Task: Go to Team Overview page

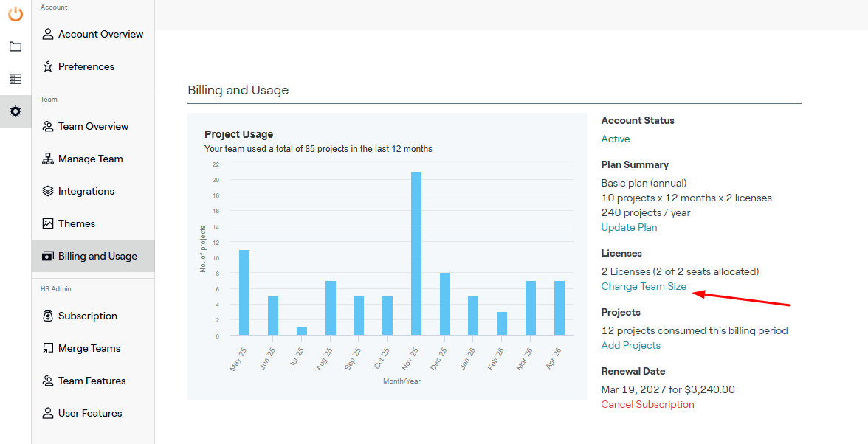Action: tap(93, 127)
